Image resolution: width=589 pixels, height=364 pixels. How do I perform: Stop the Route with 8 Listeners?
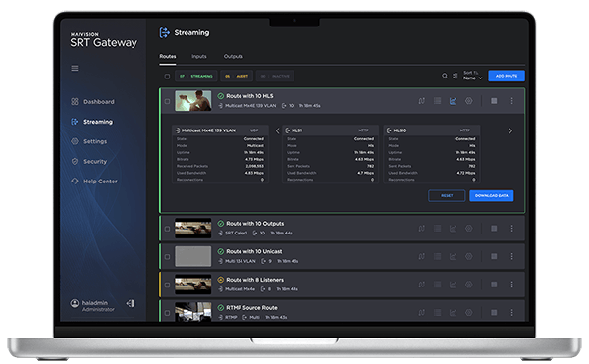pos(494,285)
